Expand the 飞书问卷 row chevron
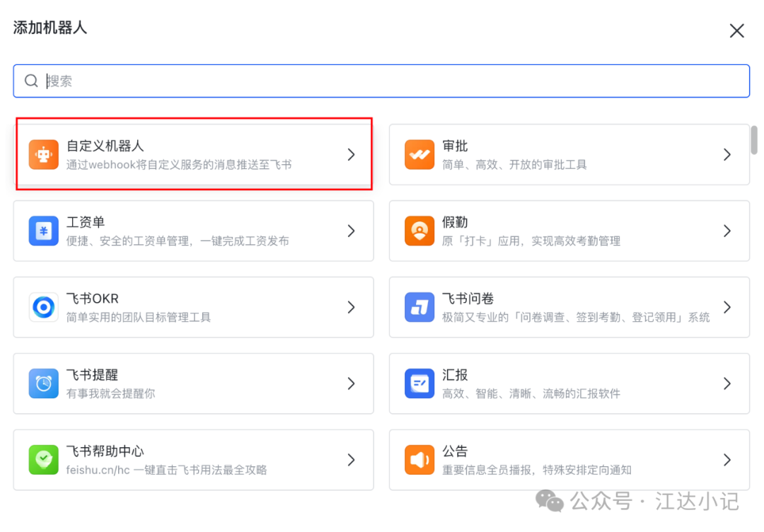 point(727,308)
